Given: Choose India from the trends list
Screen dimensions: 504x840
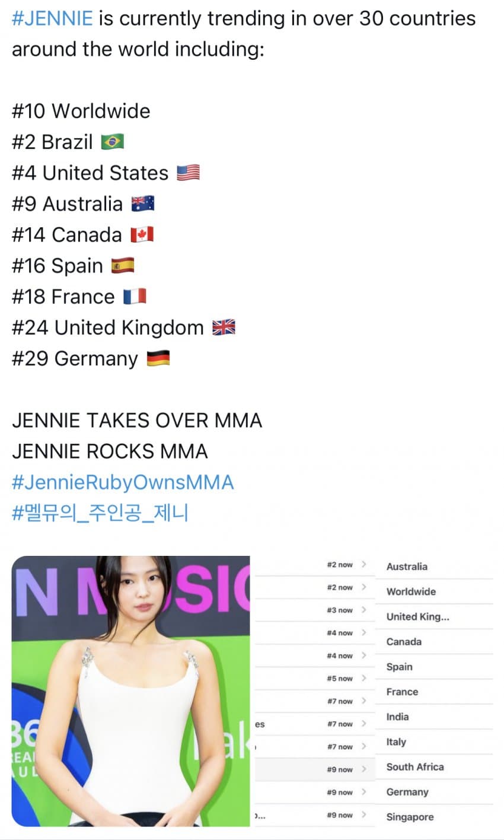Looking at the screenshot, I should click(x=397, y=717).
